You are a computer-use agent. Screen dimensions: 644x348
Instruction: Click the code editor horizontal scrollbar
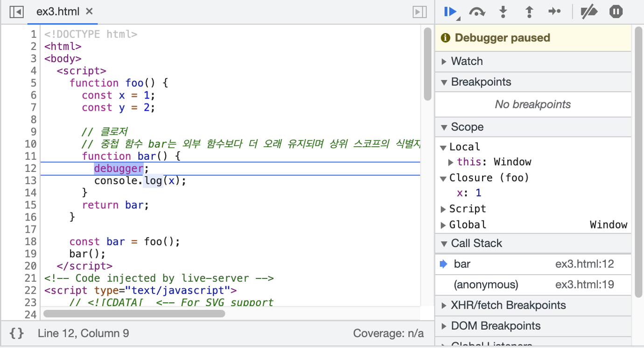pos(134,313)
